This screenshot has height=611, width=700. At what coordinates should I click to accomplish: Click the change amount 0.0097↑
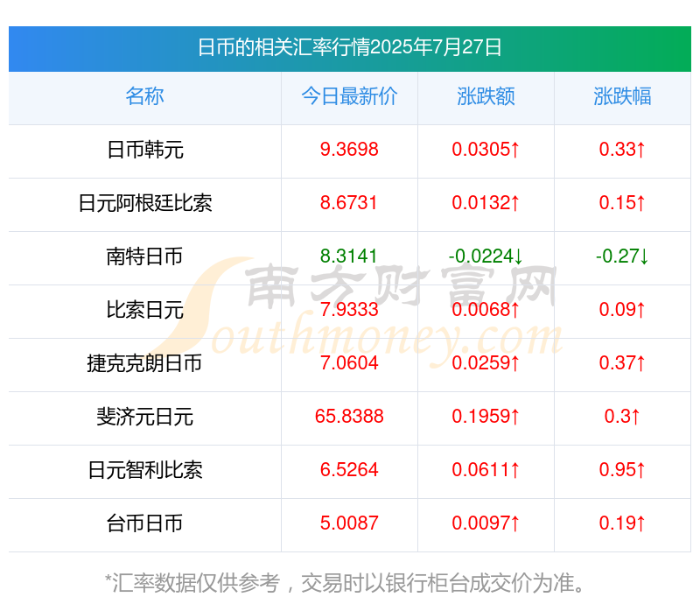(486, 523)
